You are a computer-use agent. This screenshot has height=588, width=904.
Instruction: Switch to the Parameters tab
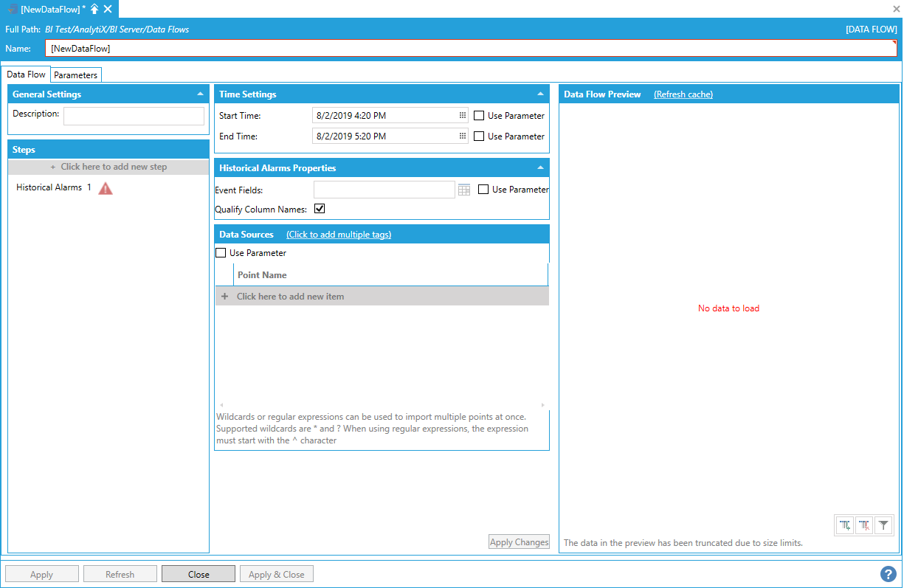click(x=75, y=75)
